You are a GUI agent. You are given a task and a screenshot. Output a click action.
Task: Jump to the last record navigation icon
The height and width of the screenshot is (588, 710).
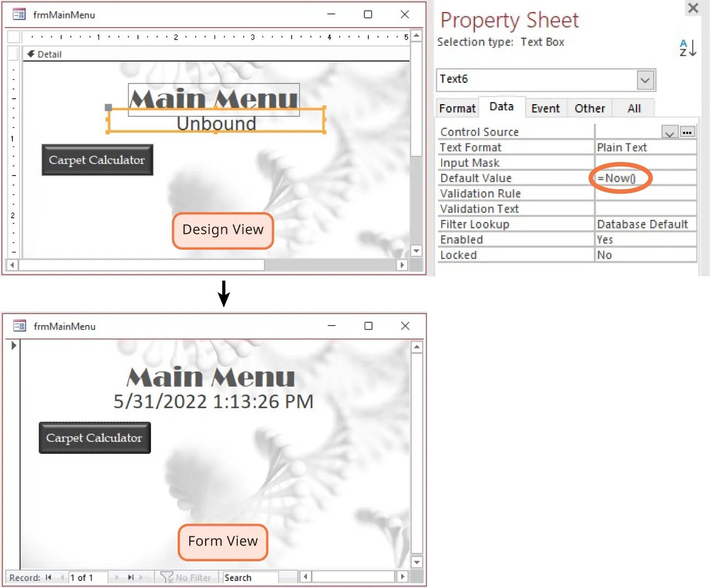(130, 577)
